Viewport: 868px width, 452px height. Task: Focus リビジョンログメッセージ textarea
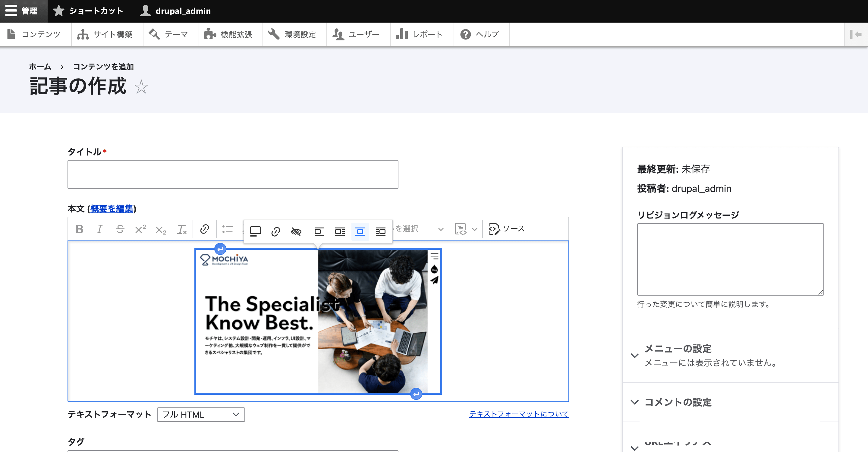pos(731,259)
